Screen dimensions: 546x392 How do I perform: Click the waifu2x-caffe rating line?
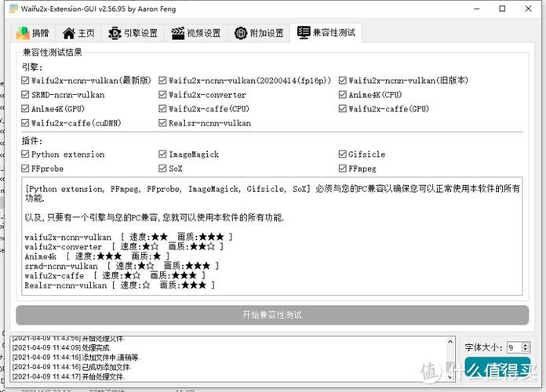tap(115, 276)
